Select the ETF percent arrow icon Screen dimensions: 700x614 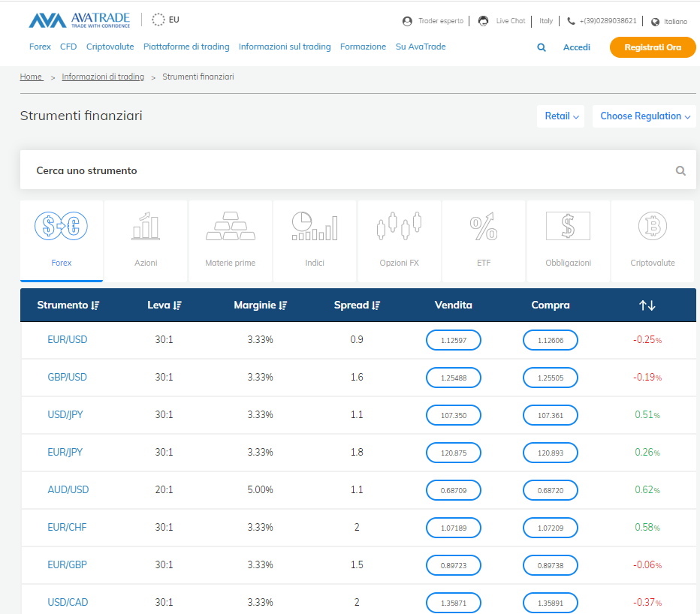coord(484,226)
